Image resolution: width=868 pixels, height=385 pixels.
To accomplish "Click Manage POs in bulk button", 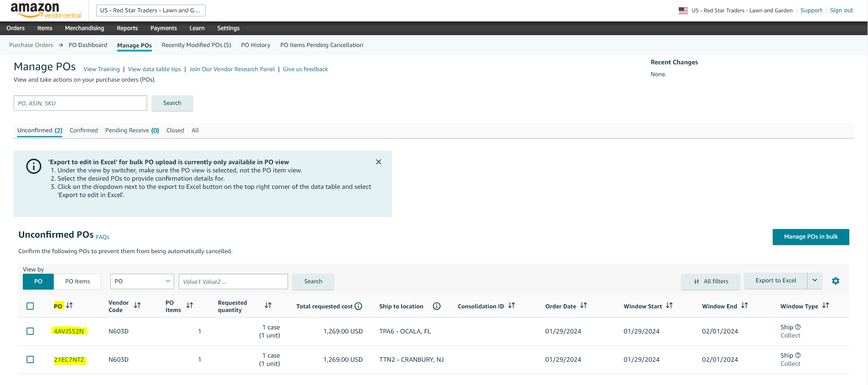I will tap(811, 237).
